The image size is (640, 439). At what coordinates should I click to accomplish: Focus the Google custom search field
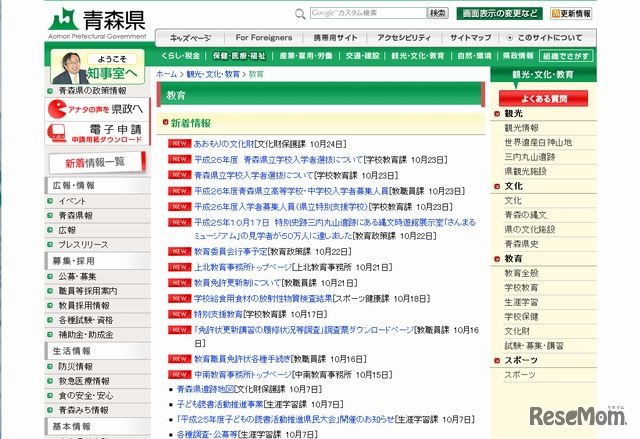[x=368, y=13]
